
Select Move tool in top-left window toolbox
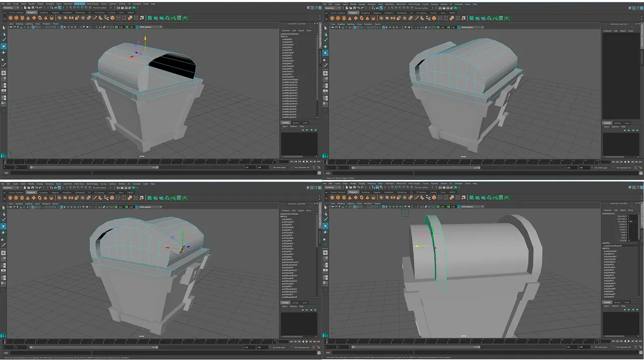pos(4,46)
